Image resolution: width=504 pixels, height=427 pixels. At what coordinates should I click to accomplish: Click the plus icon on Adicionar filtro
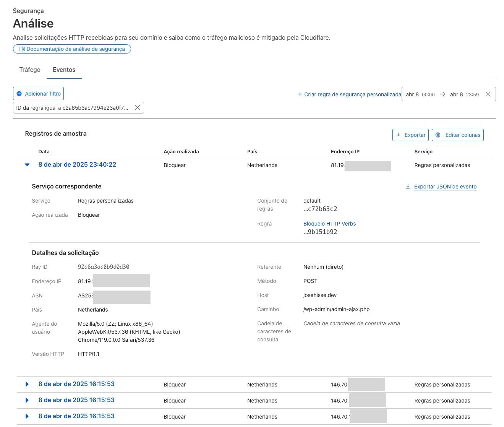[19, 94]
